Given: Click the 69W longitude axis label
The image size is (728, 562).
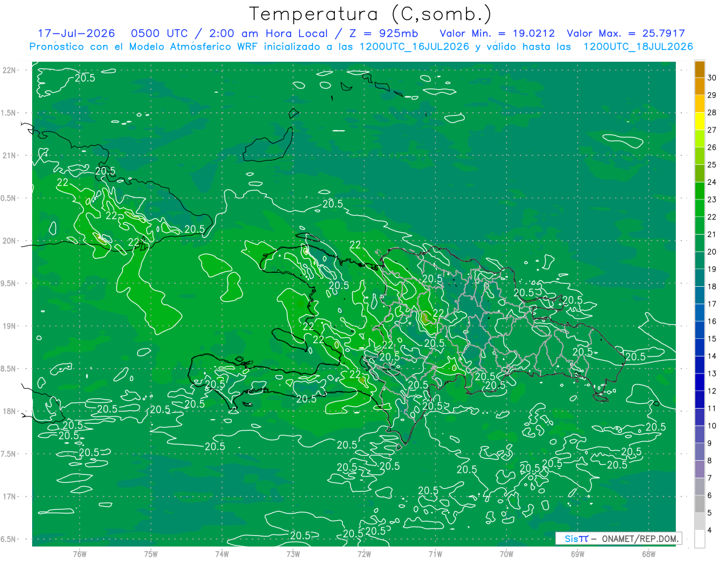Looking at the screenshot, I should [x=577, y=554].
